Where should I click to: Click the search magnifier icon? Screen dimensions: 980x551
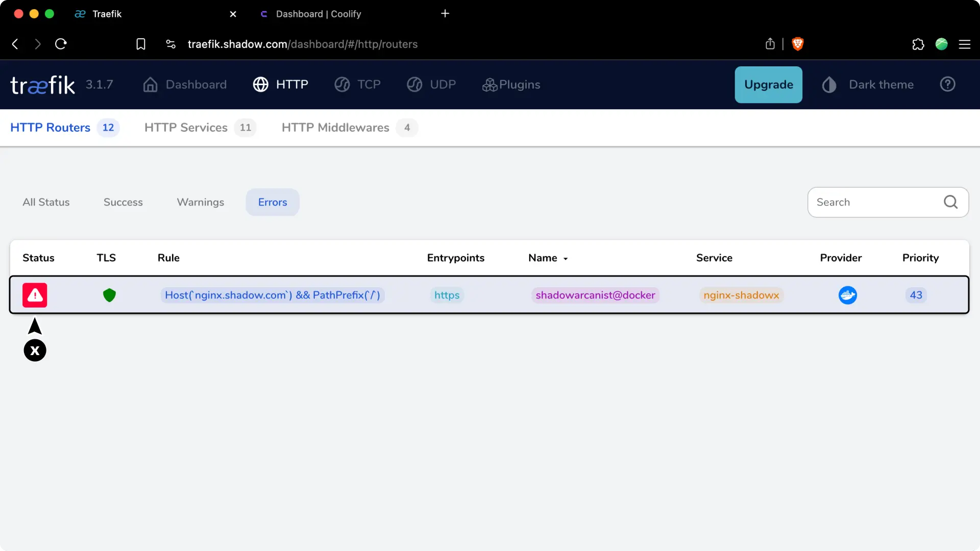(950, 202)
